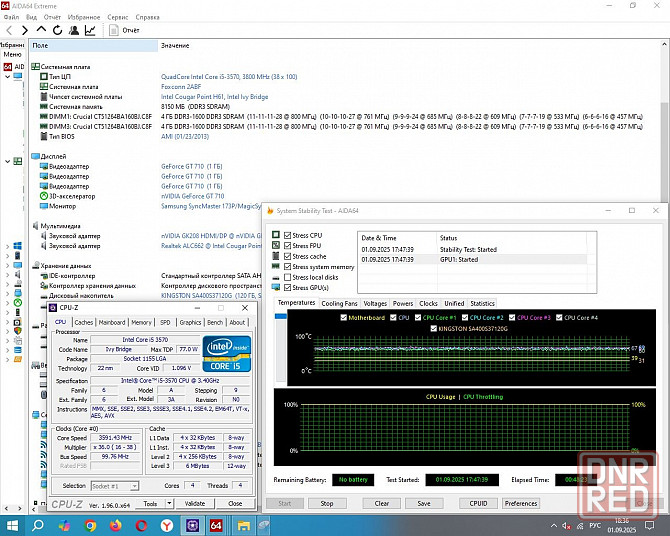This screenshot has width=670, height=536.
Task: Click the Отчёт report icon in toolbar
Action: [x=114, y=31]
